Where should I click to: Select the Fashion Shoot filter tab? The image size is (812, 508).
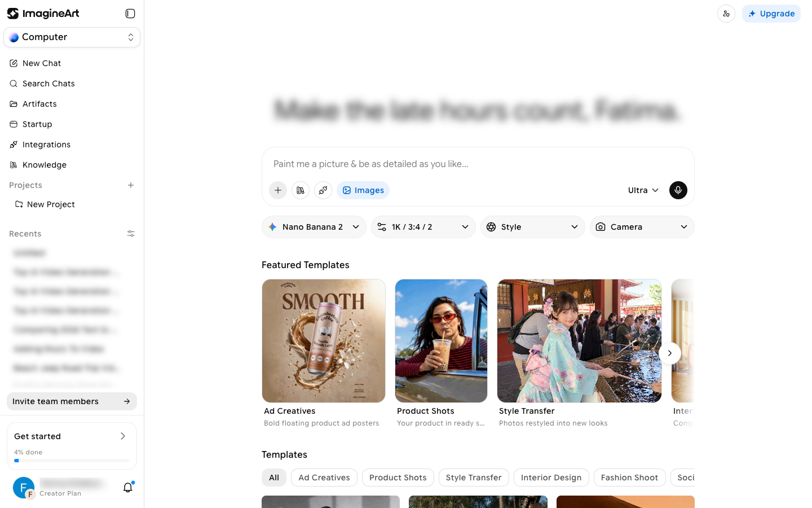point(629,478)
